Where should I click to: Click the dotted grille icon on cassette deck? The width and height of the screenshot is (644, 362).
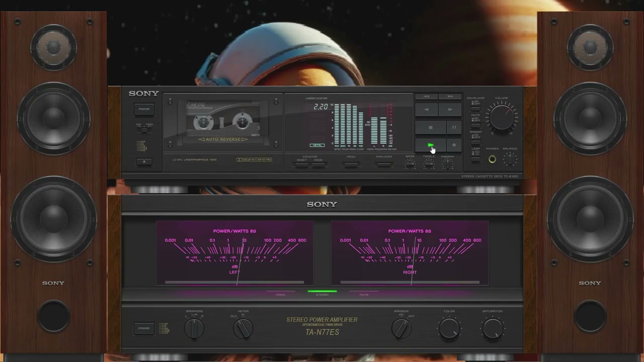[142, 146]
